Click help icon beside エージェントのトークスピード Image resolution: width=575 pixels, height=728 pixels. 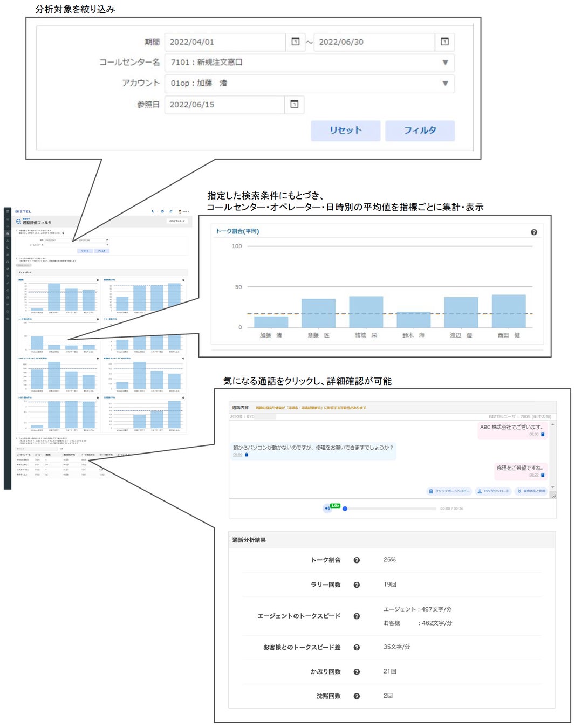[x=357, y=616]
